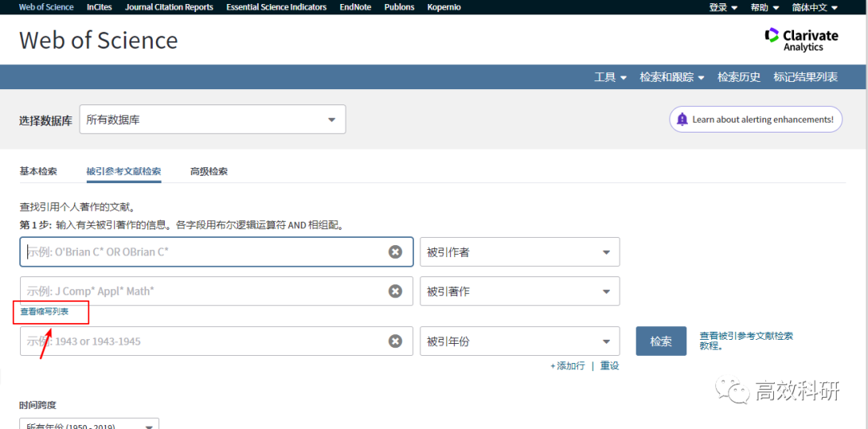Screen dimensions: 868x429
Task: Open 查看被引参考文献检索教程 link
Action: 746,341
